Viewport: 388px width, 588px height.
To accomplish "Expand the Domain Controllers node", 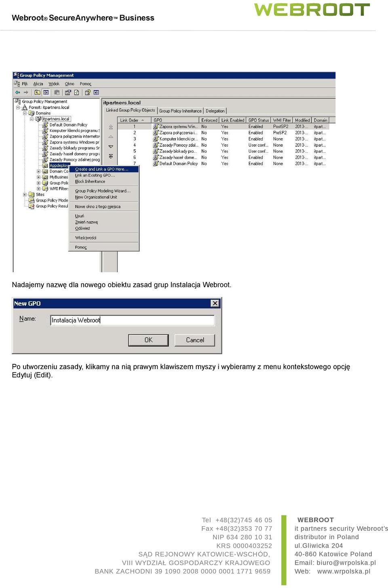I will pyautogui.click(x=38, y=171).
